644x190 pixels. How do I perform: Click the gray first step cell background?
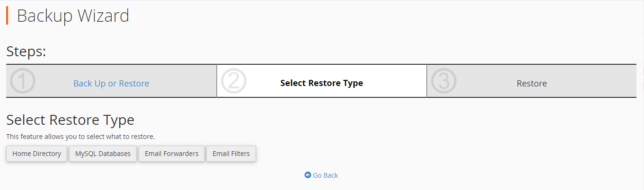(111, 81)
